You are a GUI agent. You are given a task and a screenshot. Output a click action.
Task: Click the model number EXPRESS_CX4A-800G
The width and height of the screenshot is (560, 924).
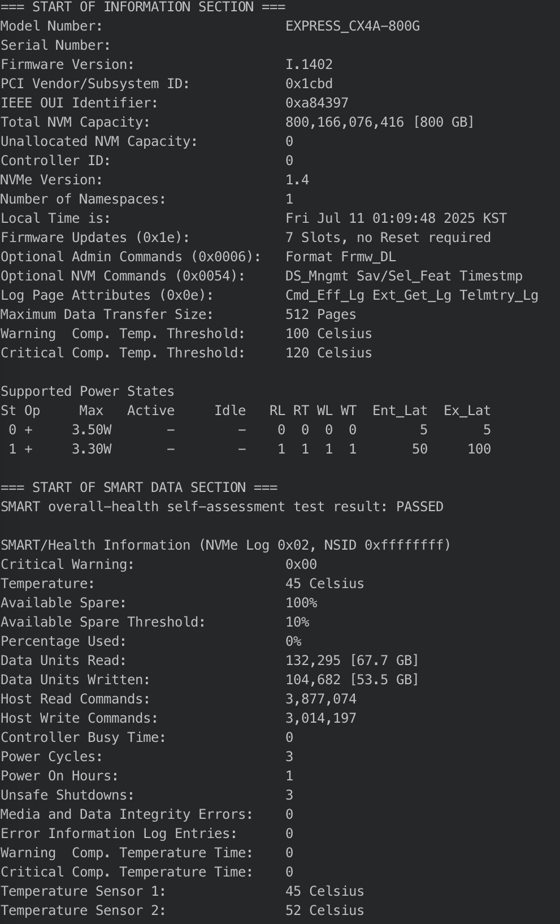[x=353, y=26]
